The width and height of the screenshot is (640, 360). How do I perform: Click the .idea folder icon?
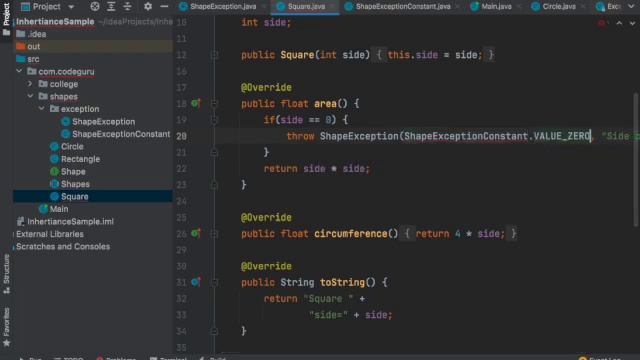tap(21, 34)
